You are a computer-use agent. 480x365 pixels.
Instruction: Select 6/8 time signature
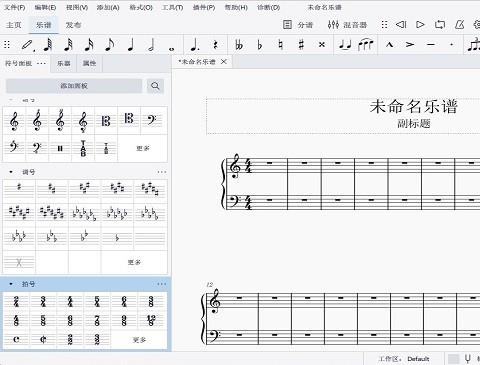click(x=70, y=321)
